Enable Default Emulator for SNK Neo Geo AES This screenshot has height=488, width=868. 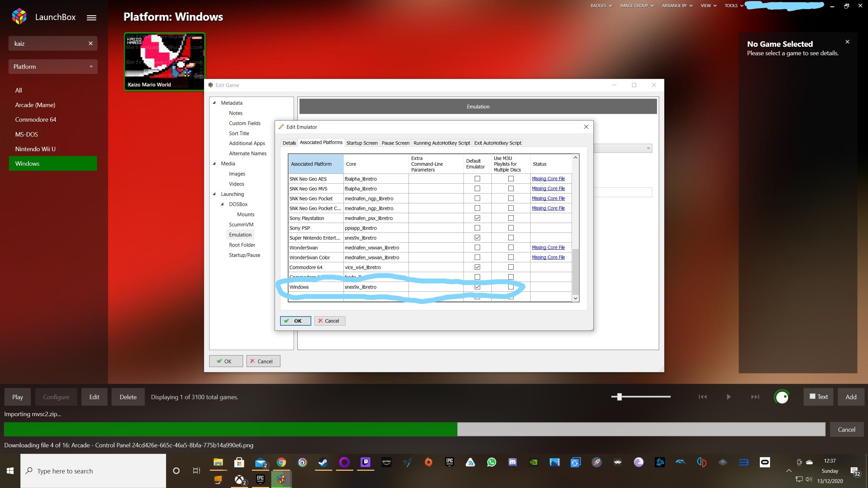coord(477,179)
